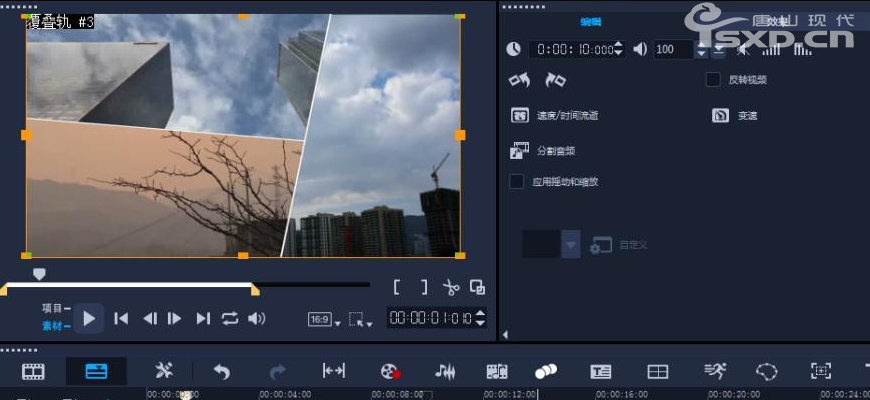Step to the previous frame
The image size is (870, 400).
point(149,318)
